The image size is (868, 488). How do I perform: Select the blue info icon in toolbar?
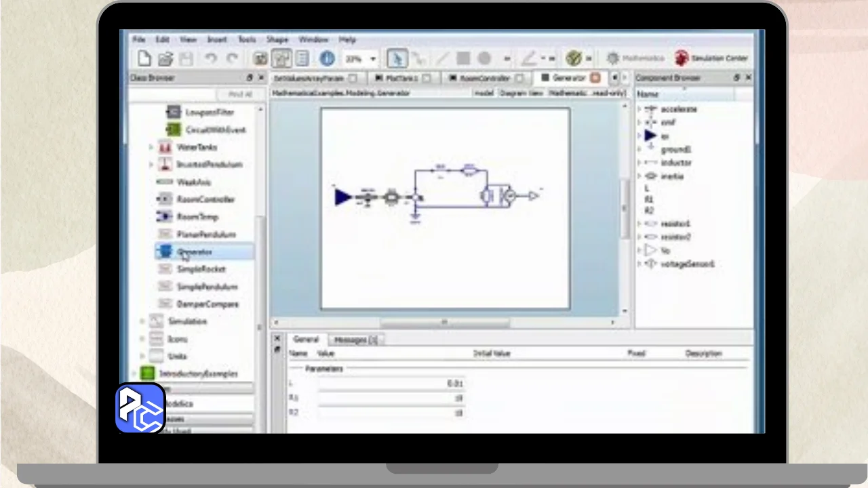327,59
